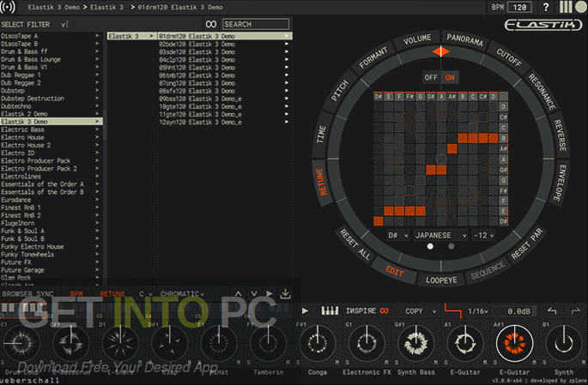
Task: Open the browser key C dropdown
Action: pyautogui.click(x=146, y=294)
